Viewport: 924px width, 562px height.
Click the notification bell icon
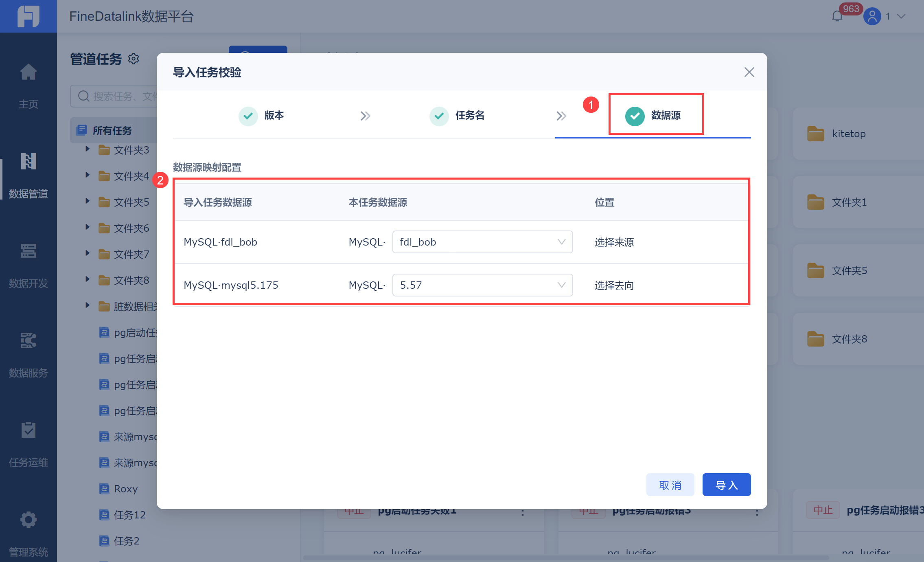click(x=837, y=16)
